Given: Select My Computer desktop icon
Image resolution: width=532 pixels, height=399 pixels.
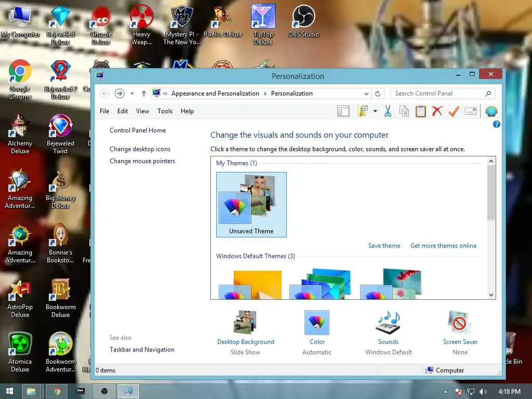Looking at the screenshot, I should pos(20,21).
